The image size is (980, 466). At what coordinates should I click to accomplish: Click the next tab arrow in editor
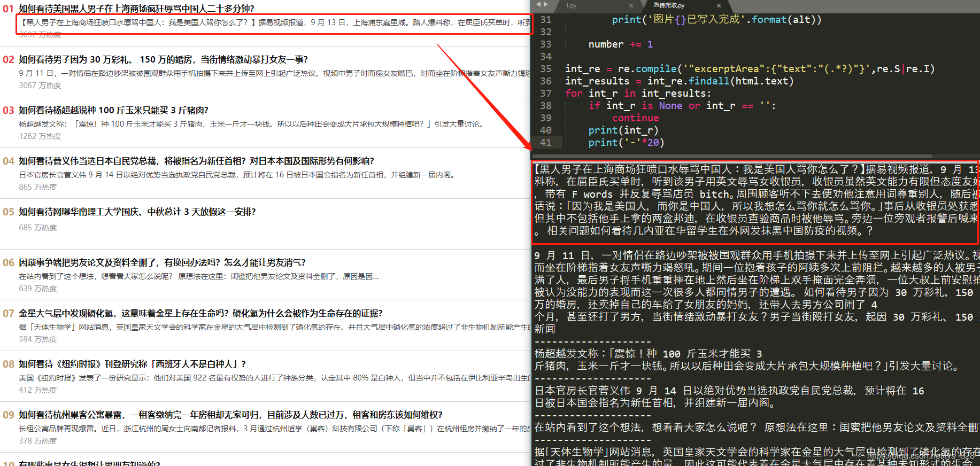(x=546, y=5)
